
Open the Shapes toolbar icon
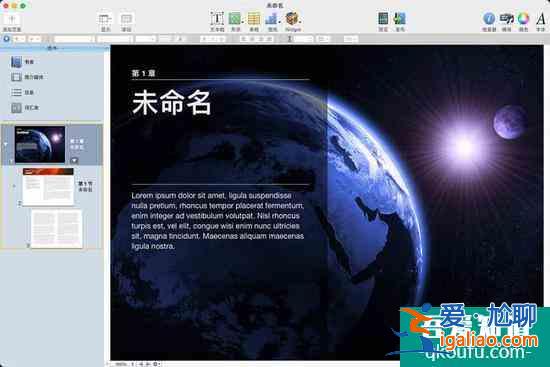[235, 21]
